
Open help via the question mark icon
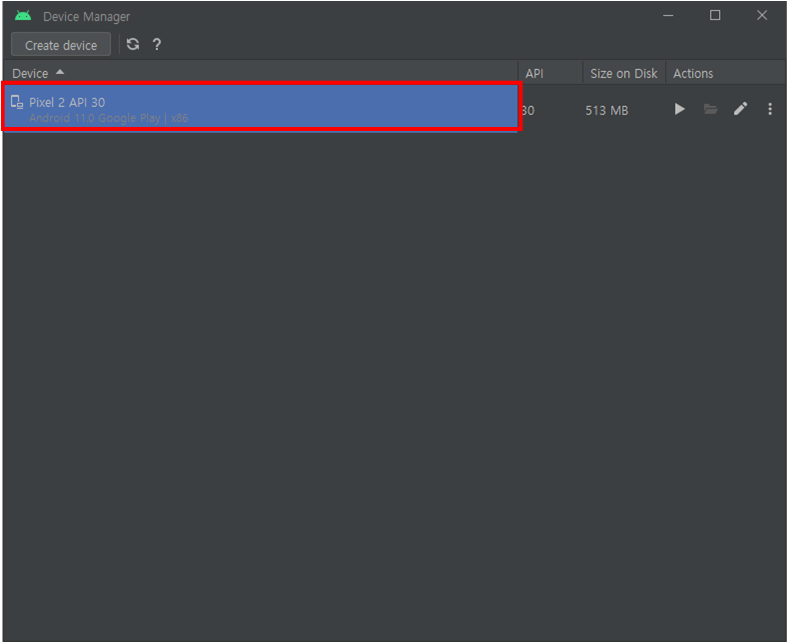tap(157, 44)
